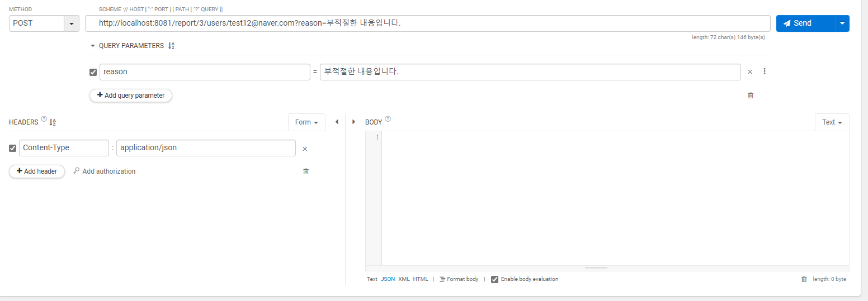Click Format body
868x301 pixels.
(459, 279)
